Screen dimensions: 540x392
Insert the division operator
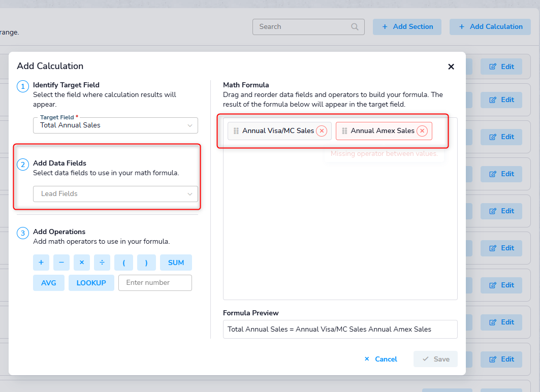click(102, 263)
